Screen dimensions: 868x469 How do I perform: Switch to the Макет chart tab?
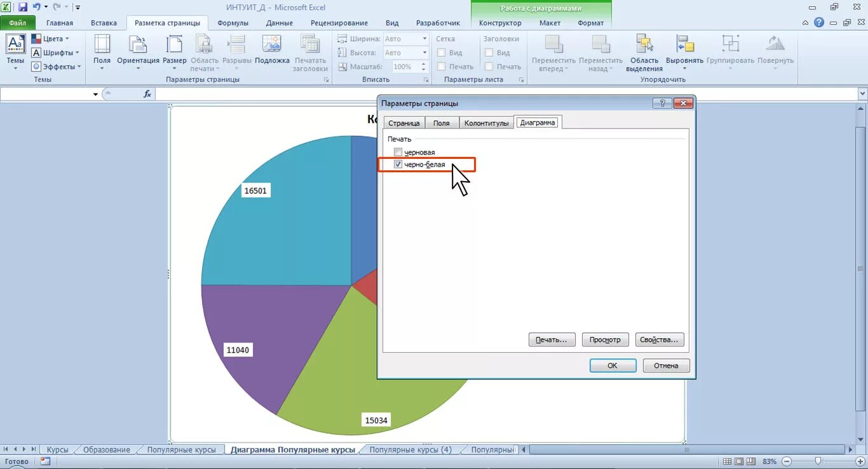point(550,23)
